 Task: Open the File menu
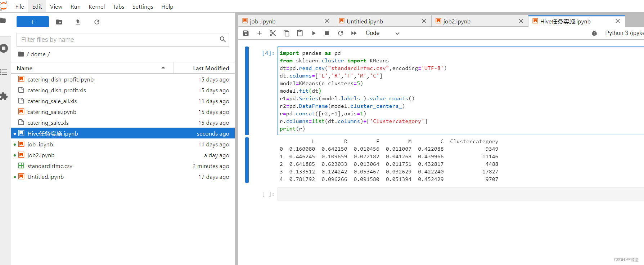(20, 6)
